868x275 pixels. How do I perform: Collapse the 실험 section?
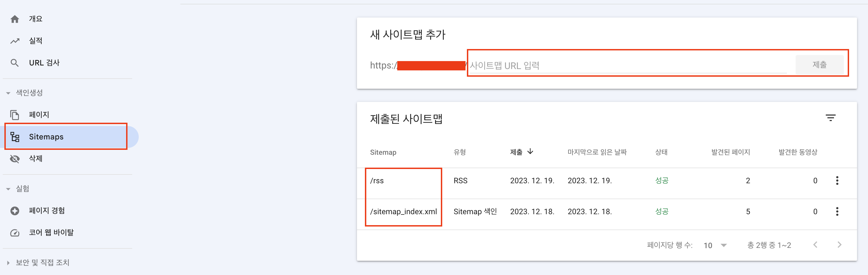click(x=8, y=189)
